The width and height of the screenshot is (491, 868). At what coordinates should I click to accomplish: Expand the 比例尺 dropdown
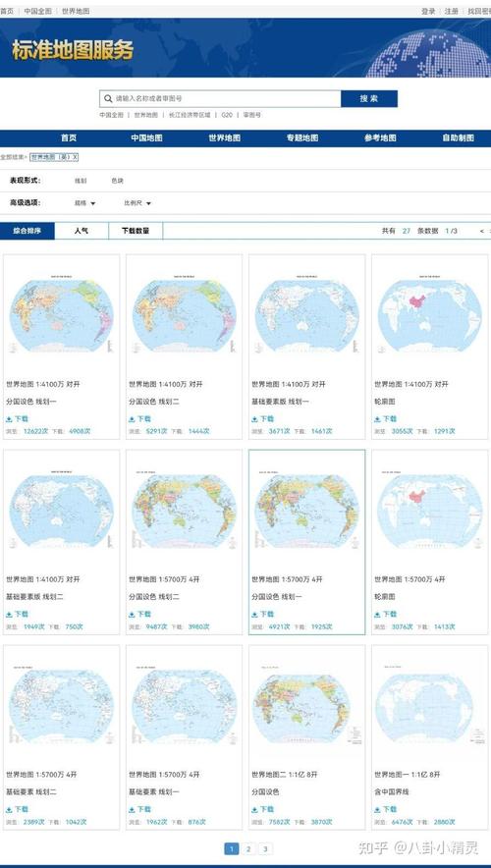pyautogui.click(x=137, y=203)
